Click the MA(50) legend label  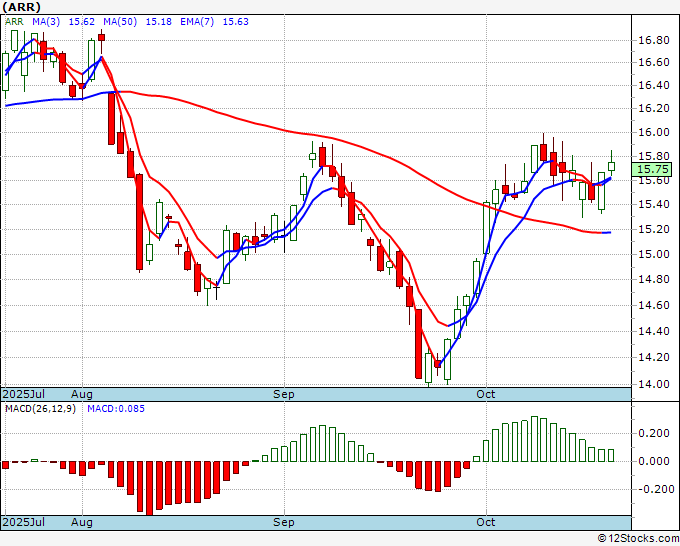(x=120, y=22)
